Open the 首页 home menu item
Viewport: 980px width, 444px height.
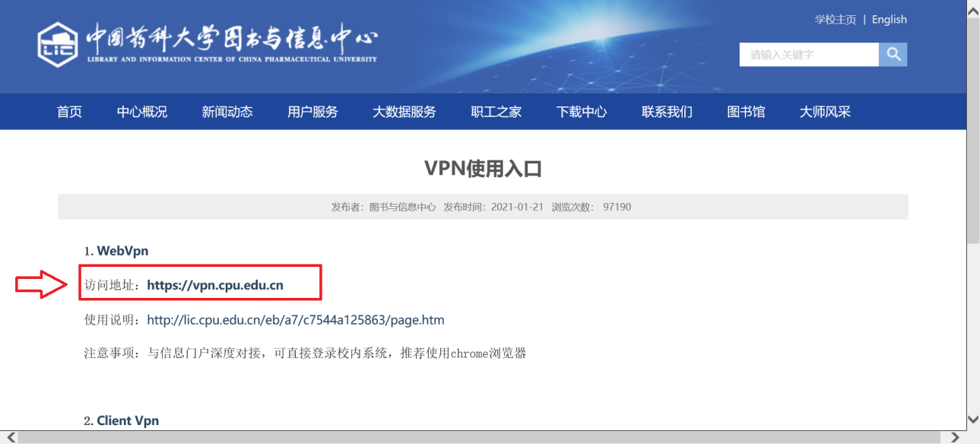[x=69, y=112]
